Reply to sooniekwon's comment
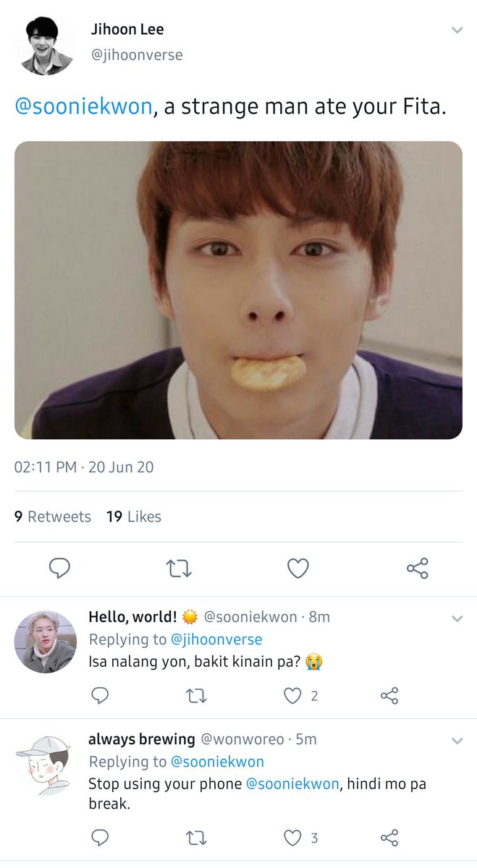The image size is (477, 868). pos(101,696)
